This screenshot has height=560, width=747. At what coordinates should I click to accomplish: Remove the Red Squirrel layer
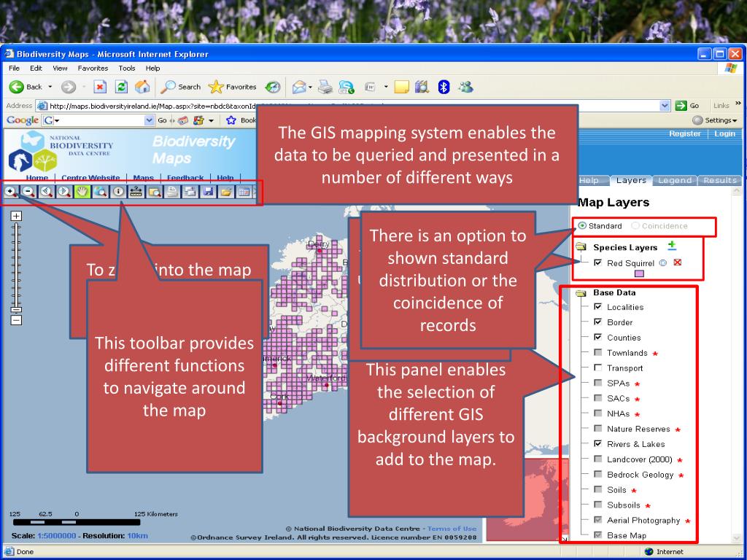coord(678,262)
